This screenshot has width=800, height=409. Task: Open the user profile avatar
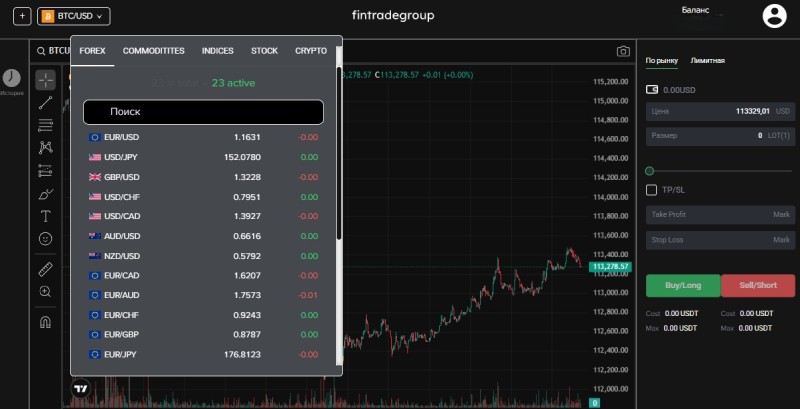tap(774, 16)
